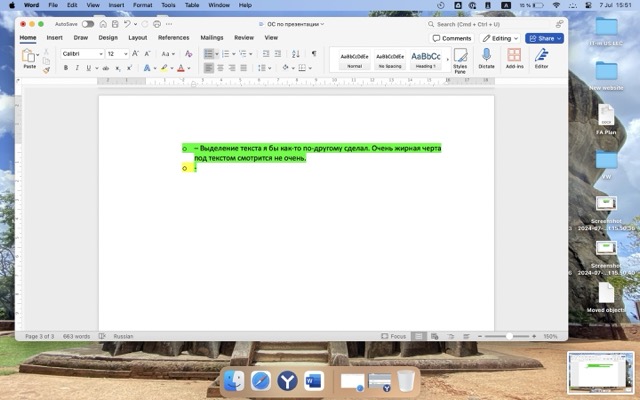Viewport: 640px width, 400px height.
Task: Open the font name dropdown (Calibri)
Action: click(x=82, y=54)
